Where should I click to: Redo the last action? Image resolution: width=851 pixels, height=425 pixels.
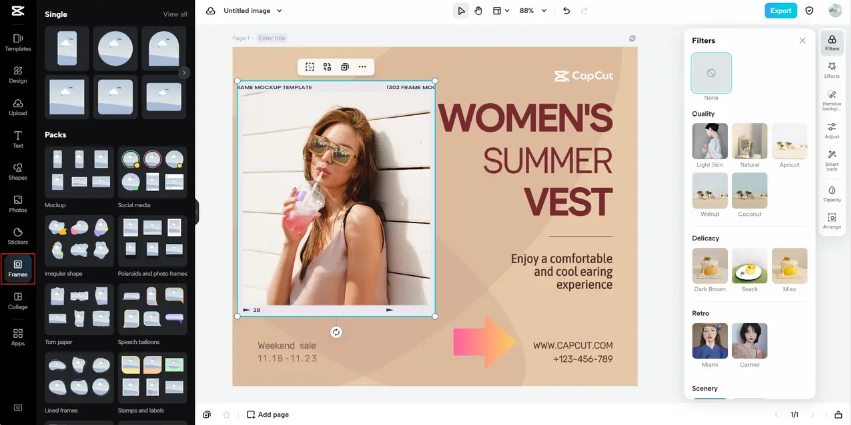584,10
